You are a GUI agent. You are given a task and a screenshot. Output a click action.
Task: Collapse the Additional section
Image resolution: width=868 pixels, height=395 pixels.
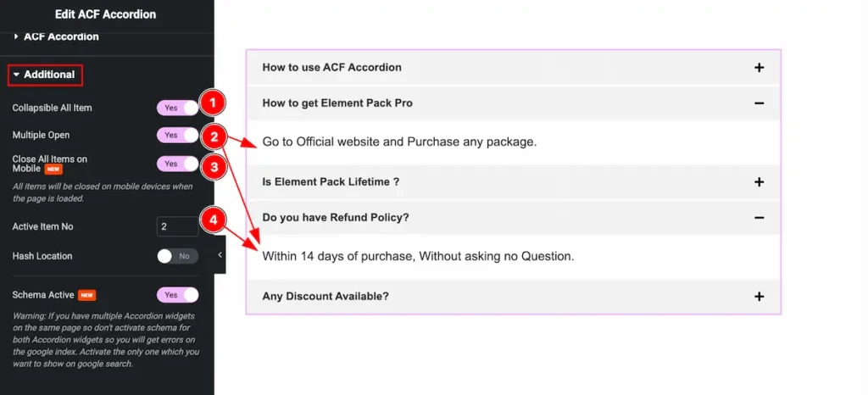45,75
